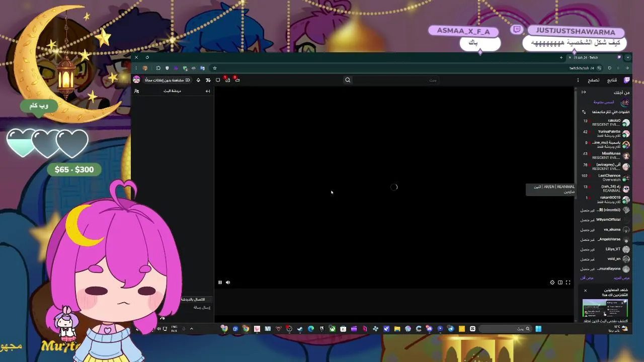The width and height of the screenshot is (644, 362).
Task: Bookmark page with star icon
Action: pos(215,68)
